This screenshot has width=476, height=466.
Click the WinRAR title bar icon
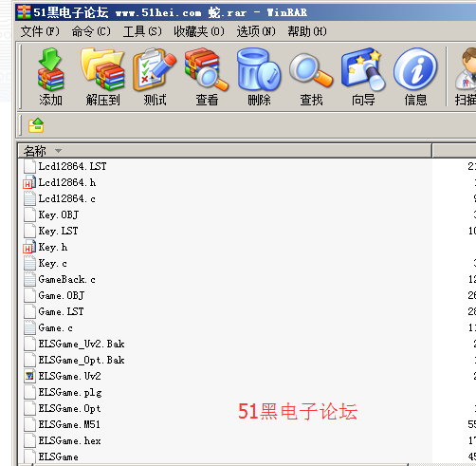tap(24, 12)
